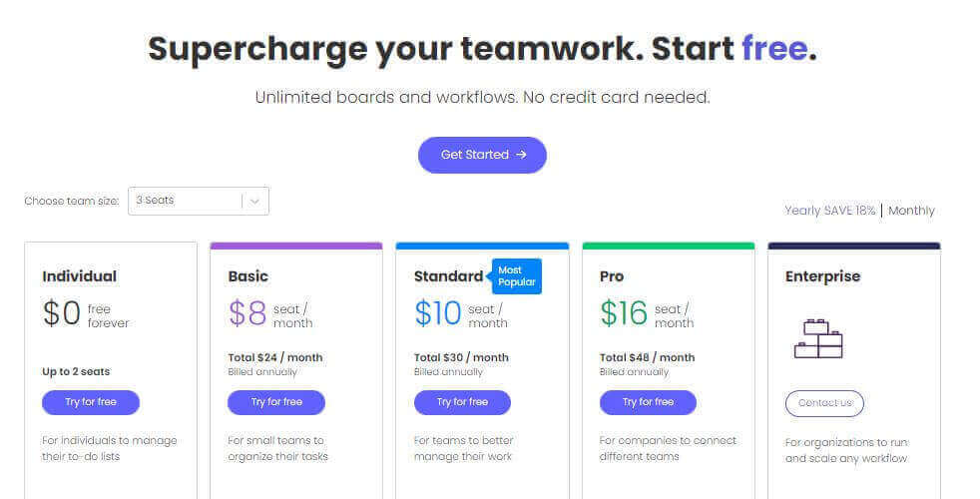Screen dimensions: 980x499
Task: Switch billing to Yearly SAVE 18%
Action: 830,211
